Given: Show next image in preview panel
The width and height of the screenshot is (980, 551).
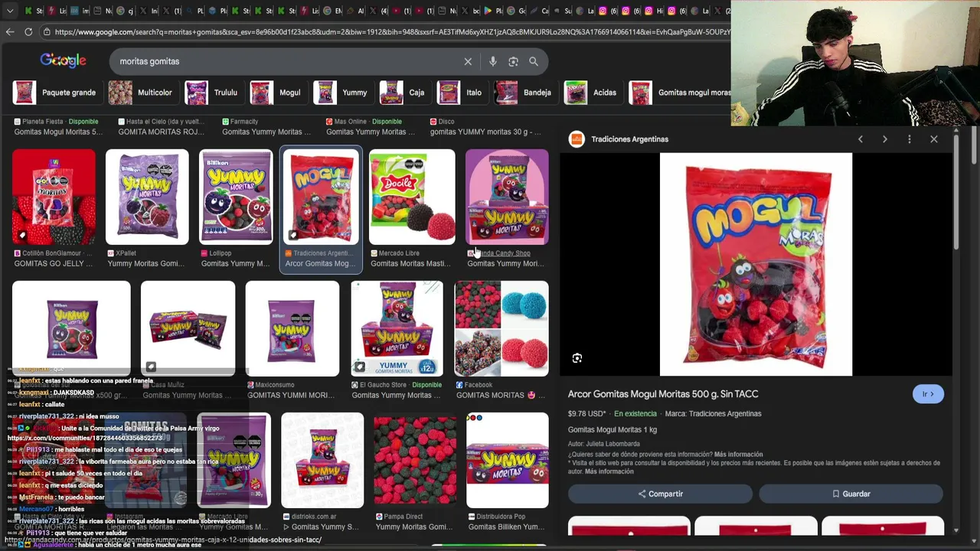Looking at the screenshot, I should [885, 139].
